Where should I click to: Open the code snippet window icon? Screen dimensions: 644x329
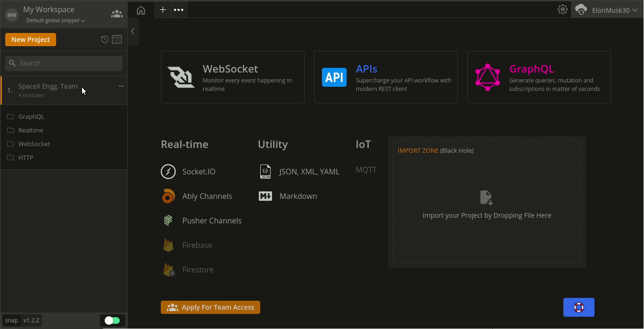tap(117, 40)
